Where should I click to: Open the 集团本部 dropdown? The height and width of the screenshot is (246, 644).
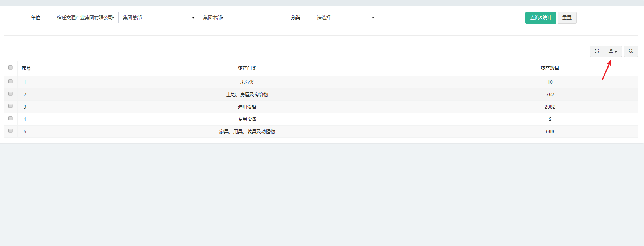click(x=212, y=18)
